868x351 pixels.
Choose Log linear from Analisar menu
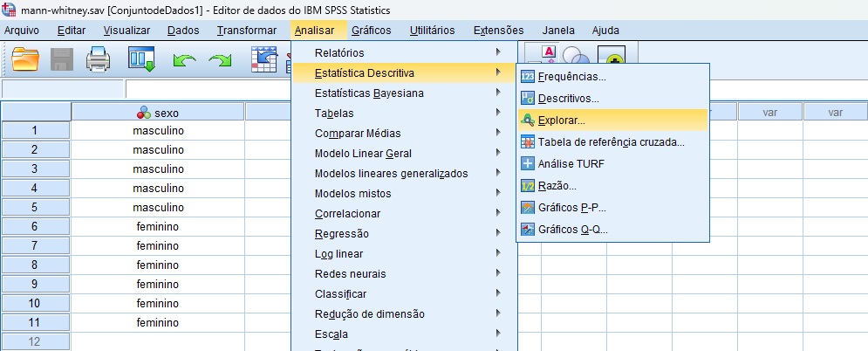pos(403,253)
